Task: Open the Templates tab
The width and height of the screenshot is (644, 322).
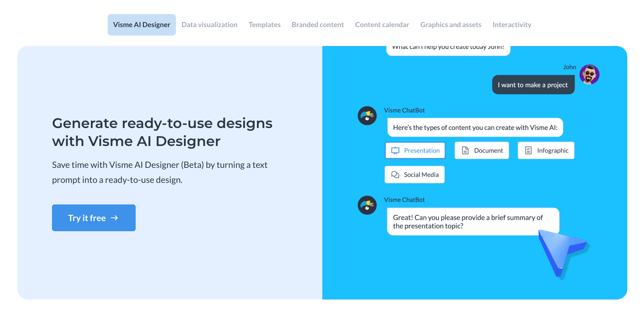Action: tap(264, 25)
